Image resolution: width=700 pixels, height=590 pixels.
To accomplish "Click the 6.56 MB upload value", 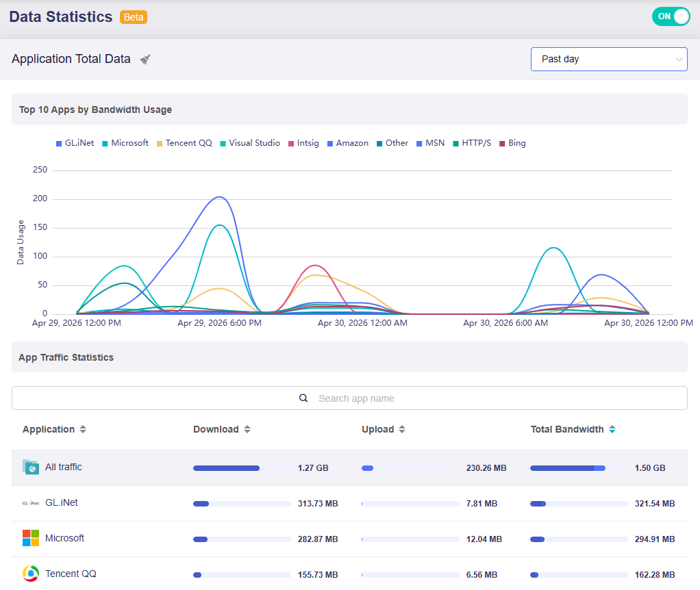I will pos(482,575).
